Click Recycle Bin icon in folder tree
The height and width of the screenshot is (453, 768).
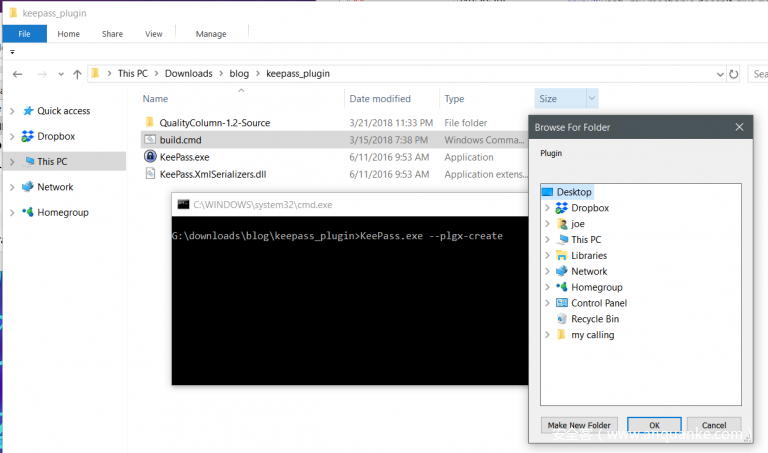click(562, 319)
